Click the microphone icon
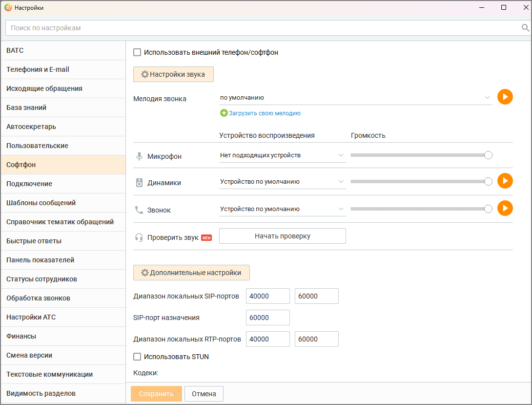This screenshot has height=405, width=532. (139, 156)
